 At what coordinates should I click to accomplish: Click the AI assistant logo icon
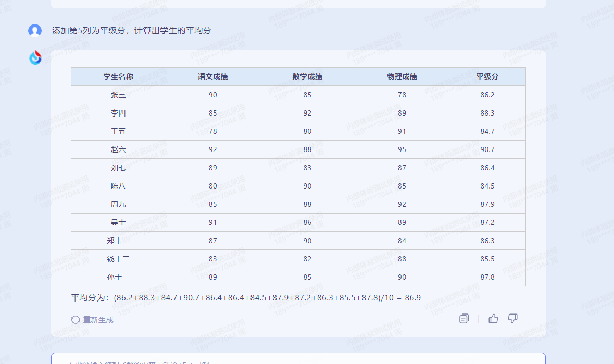(x=35, y=57)
